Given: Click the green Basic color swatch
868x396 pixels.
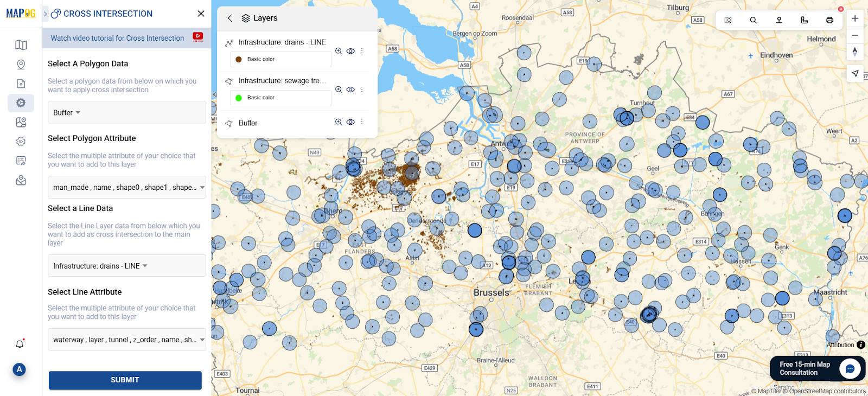Looking at the screenshot, I should click(239, 98).
